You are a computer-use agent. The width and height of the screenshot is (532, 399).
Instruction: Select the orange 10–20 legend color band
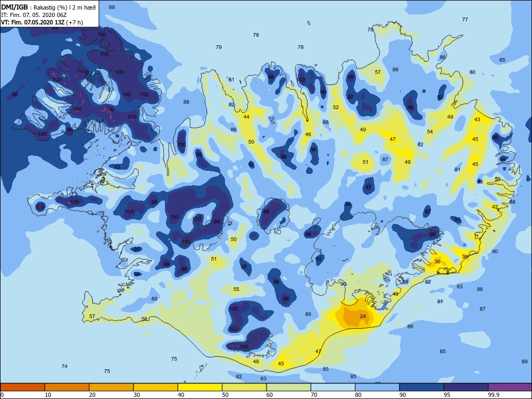pos(67,387)
